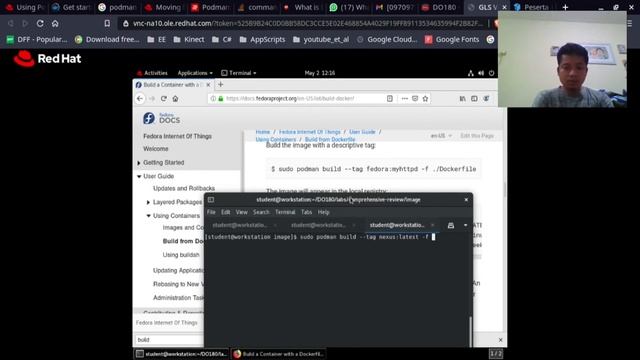
Task: Follow Using Containers breadcrumb link
Action: tap(276, 140)
